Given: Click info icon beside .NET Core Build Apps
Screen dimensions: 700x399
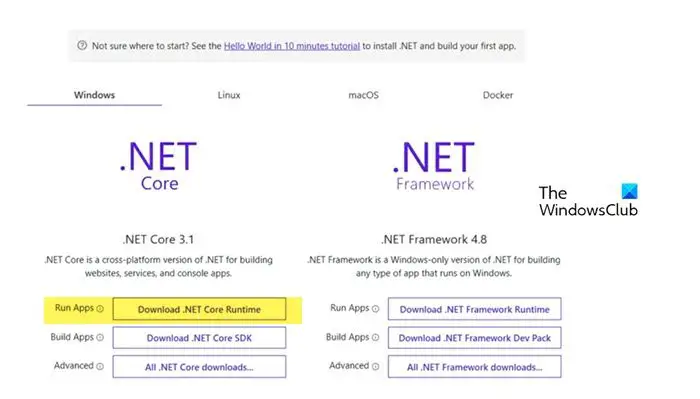Looking at the screenshot, I should click(x=100, y=338).
